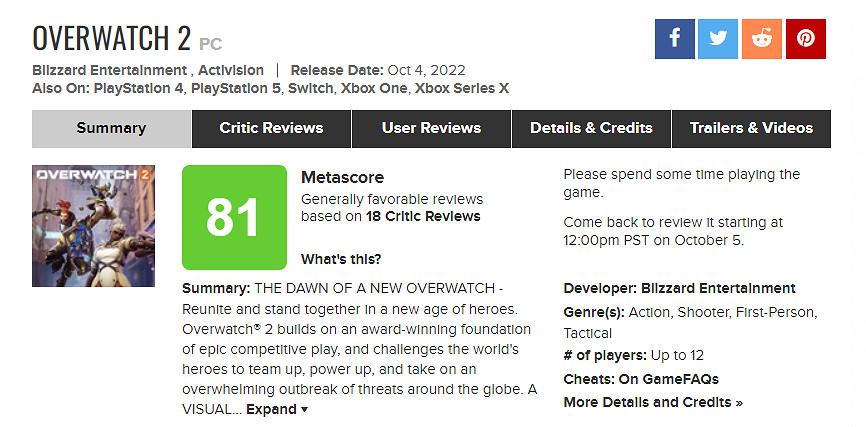Screen dimensions: 866x427
Task: Pin the page on Pinterest
Action: coord(805,38)
